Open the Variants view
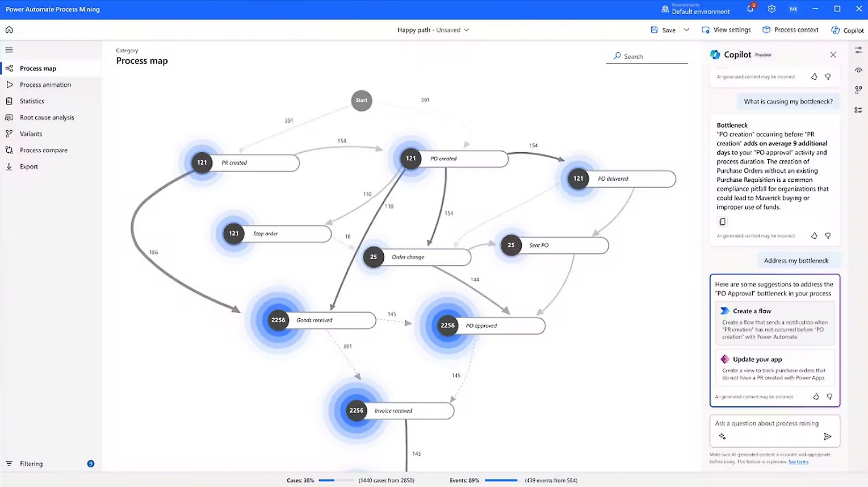The height and width of the screenshot is (487, 868). (x=32, y=134)
